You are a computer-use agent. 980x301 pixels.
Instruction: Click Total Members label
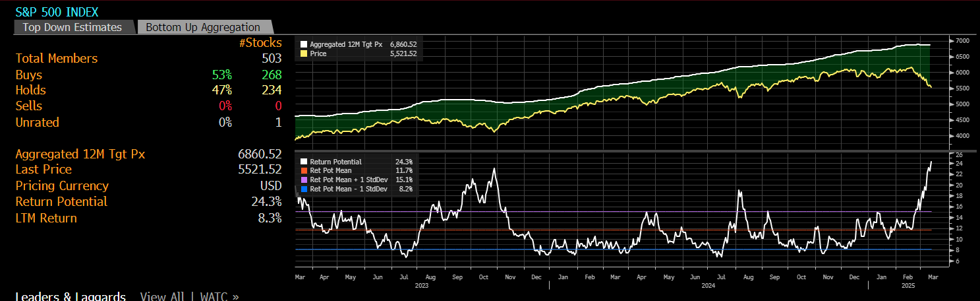pos(57,59)
